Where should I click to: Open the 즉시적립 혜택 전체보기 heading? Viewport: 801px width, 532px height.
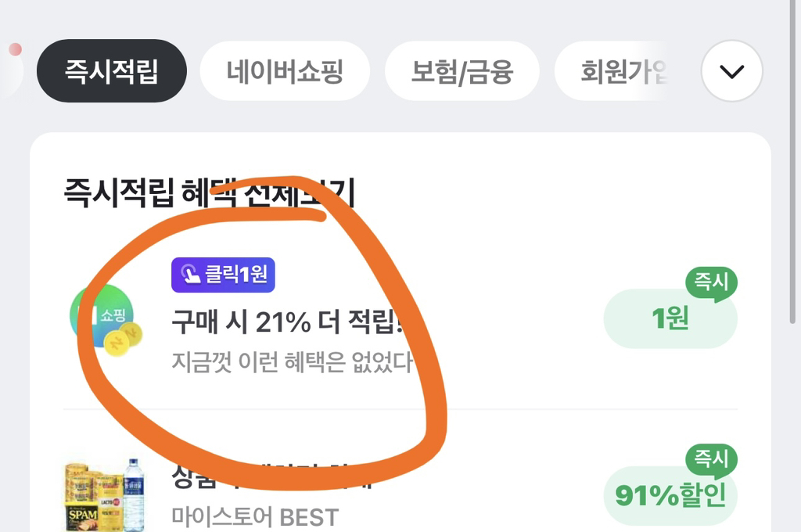[209, 192]
